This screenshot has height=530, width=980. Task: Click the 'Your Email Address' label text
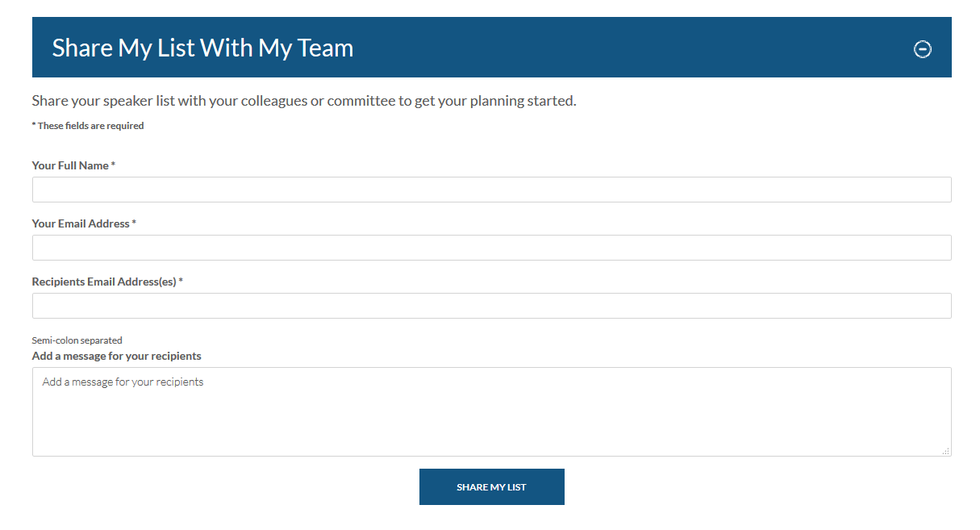(x=81, y=223)
